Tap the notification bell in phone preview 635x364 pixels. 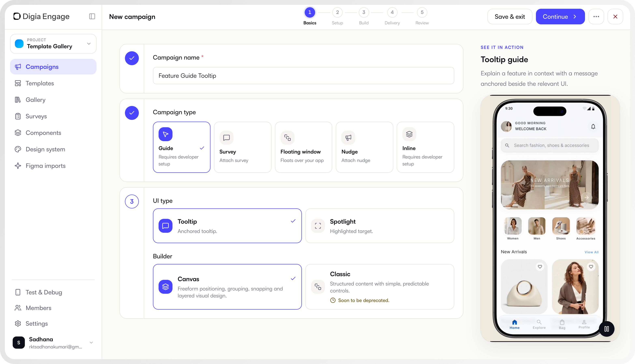click(593, 126)
